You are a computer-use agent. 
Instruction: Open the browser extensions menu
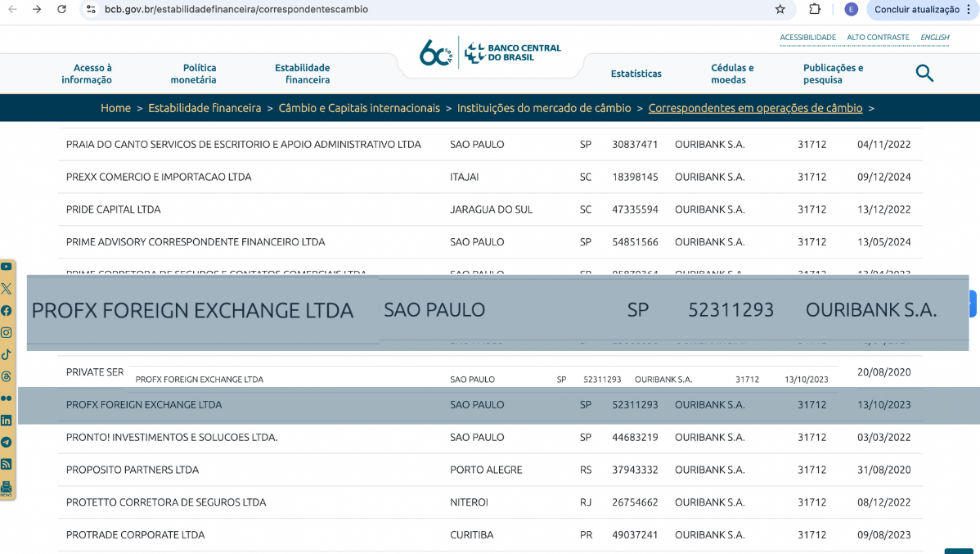(815, 9)
